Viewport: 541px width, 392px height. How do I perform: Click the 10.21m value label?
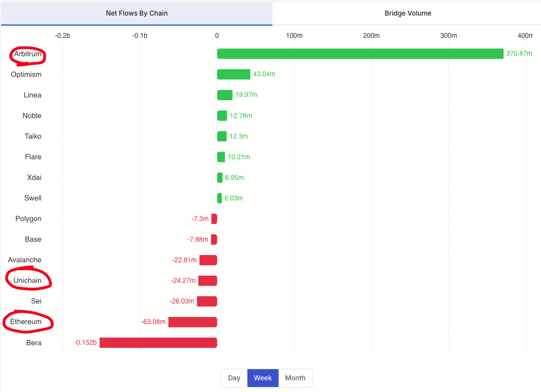[x=239, y=157]
